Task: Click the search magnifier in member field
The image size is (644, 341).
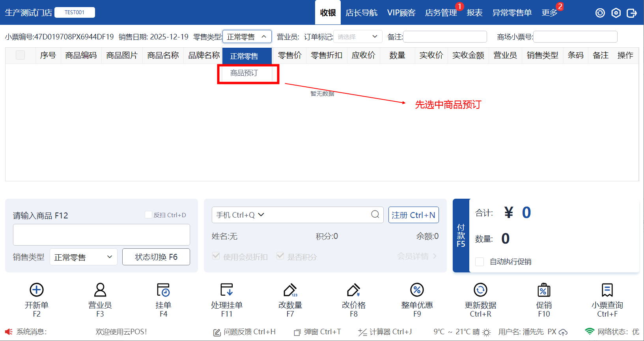Action: coord(375,214)
